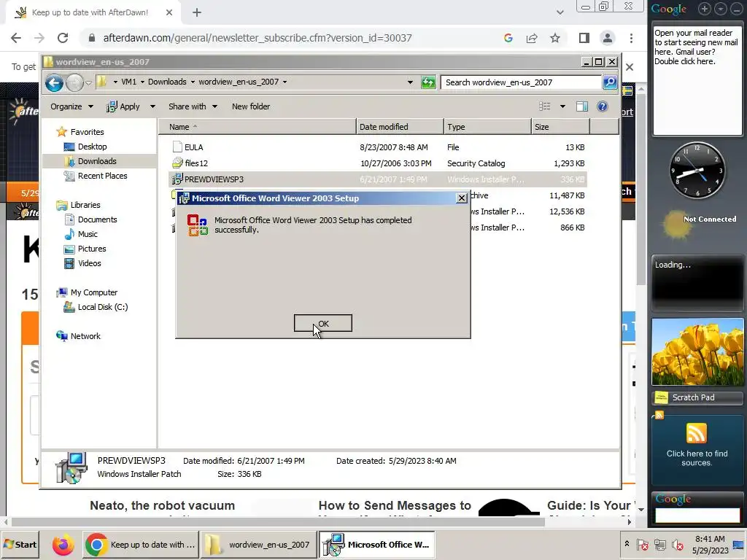Open the view options dropdown arrow

[562, 106]
